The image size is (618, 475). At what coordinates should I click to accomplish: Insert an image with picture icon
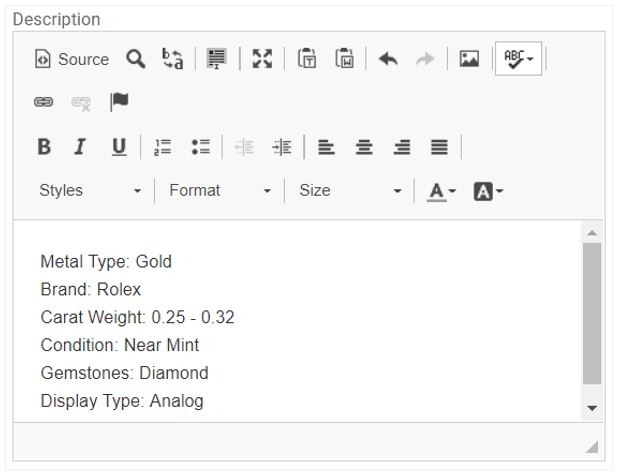tap(469, 59)
